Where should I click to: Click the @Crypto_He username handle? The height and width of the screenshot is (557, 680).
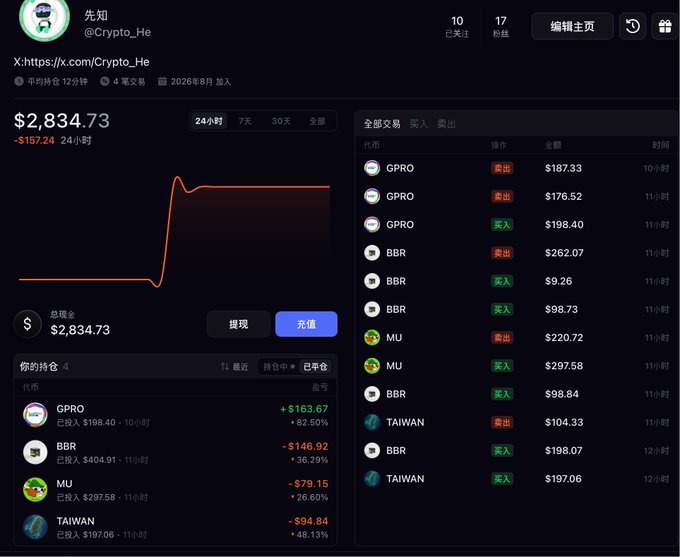tap(118, 32)
